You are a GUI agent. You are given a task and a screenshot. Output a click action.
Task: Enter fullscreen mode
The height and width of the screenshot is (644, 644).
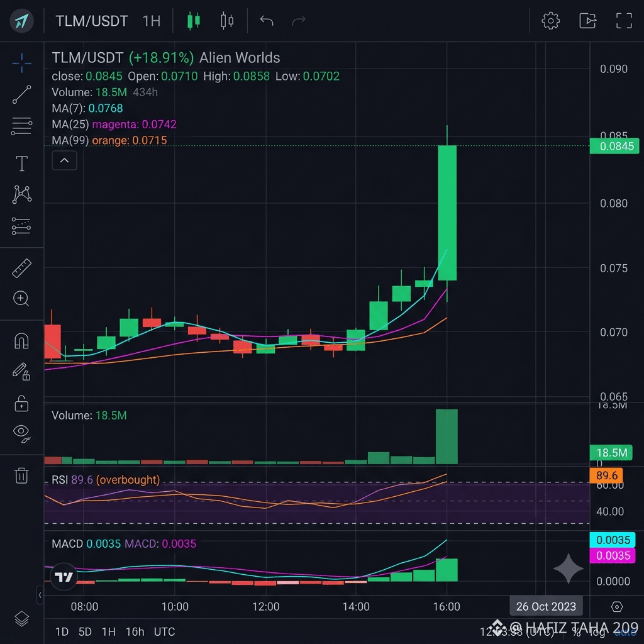pyautogui.click(x=623, y=21)
